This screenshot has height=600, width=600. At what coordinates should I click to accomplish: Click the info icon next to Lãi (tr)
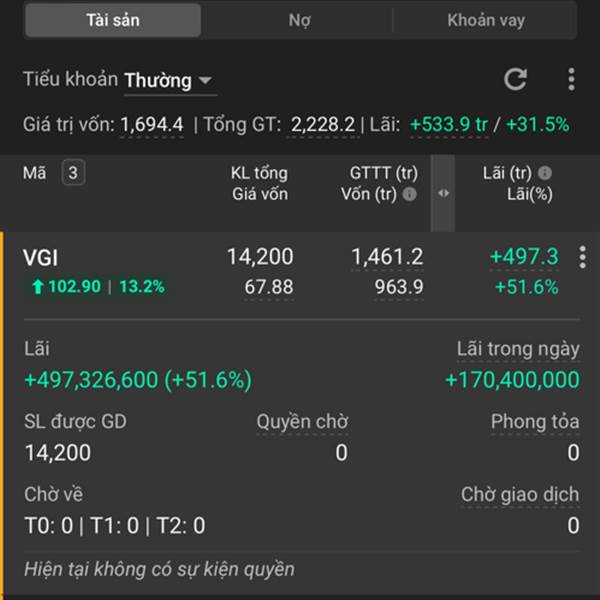[545, 172]
